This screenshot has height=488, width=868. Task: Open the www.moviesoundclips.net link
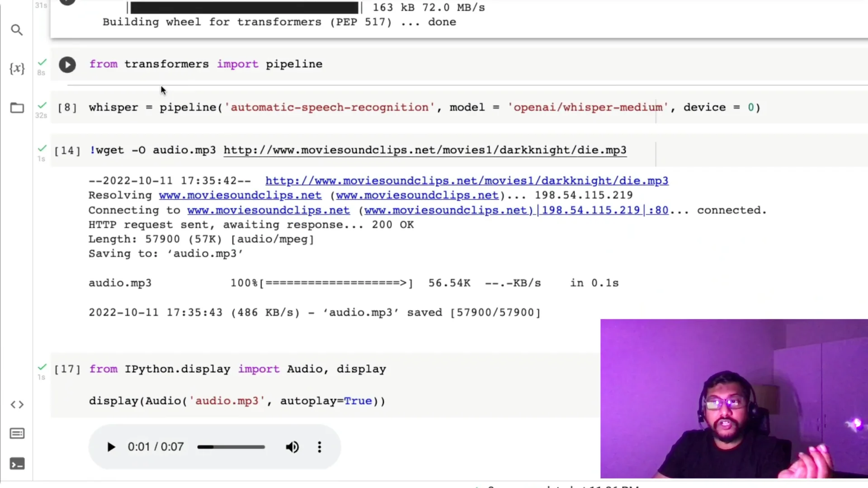tap(240, 195)
